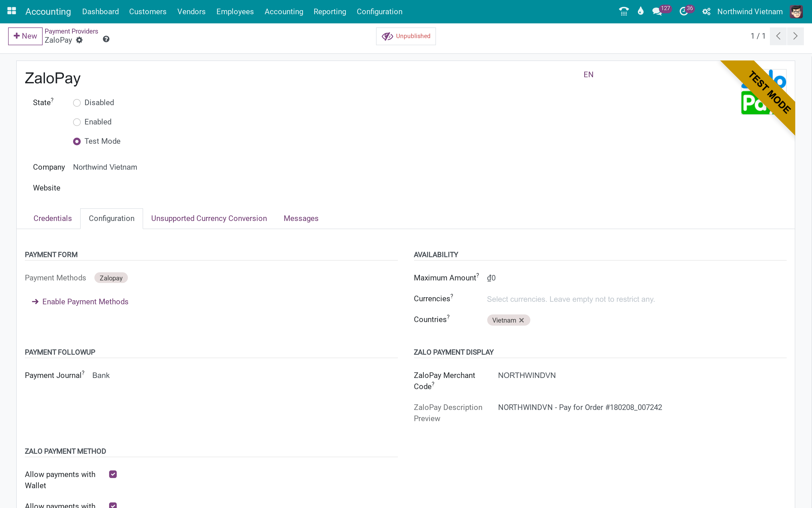Open the VoIP phone icon

pyautogui.click(x=623, y=11)
